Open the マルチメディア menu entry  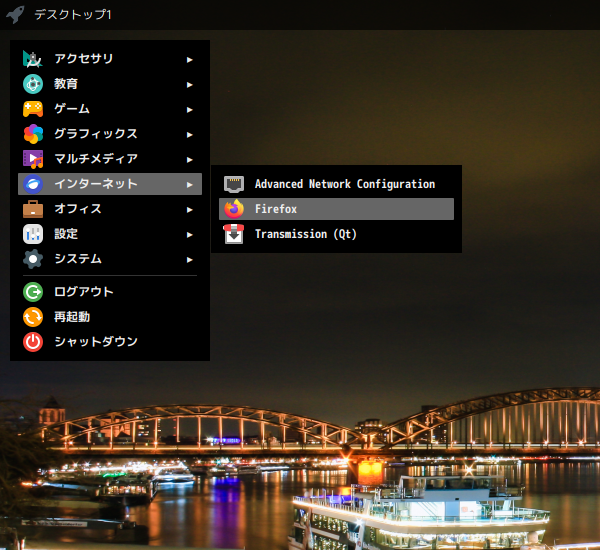(110, 159)
